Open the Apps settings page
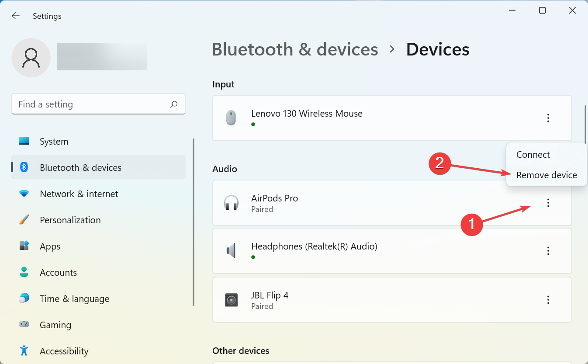Image resolution: width=588 pixels, height=364 pixels. pyautogui.click(x=98, y=246)
